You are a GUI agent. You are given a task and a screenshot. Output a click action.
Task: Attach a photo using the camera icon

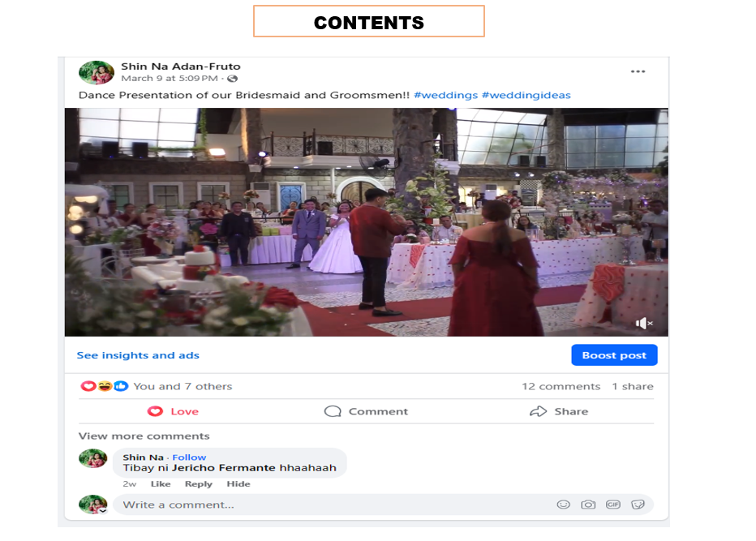(588, 505)
